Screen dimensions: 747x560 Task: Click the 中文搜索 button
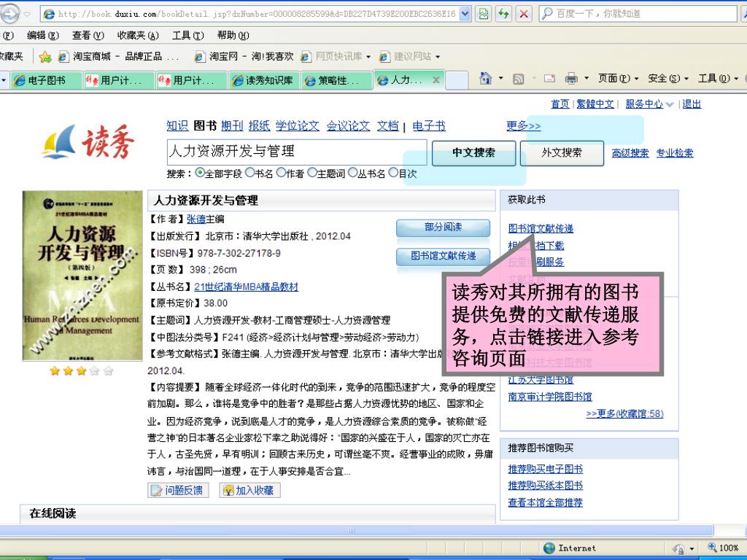pyautogui.click(x=473, y=153)
